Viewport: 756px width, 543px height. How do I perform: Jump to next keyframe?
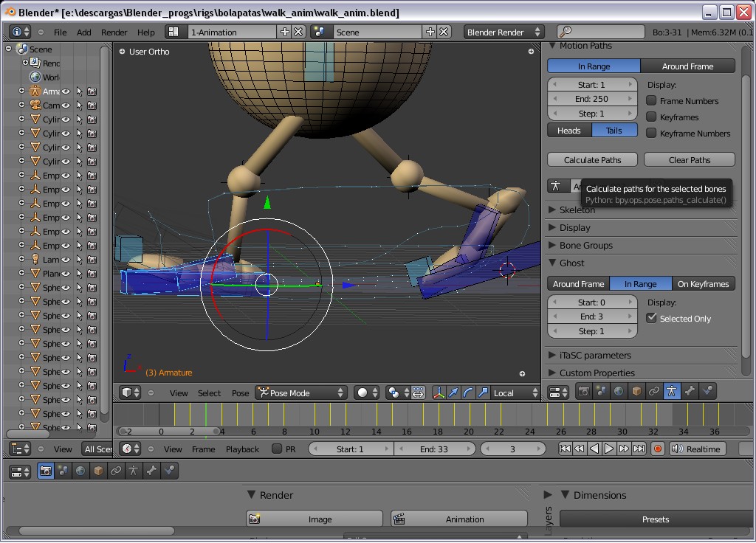pos(624,449)
